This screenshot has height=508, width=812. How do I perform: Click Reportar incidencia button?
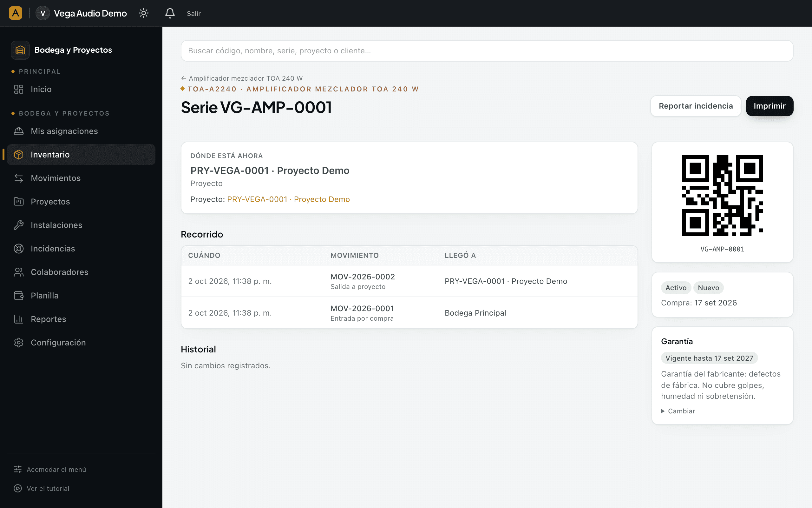point(696,106)
